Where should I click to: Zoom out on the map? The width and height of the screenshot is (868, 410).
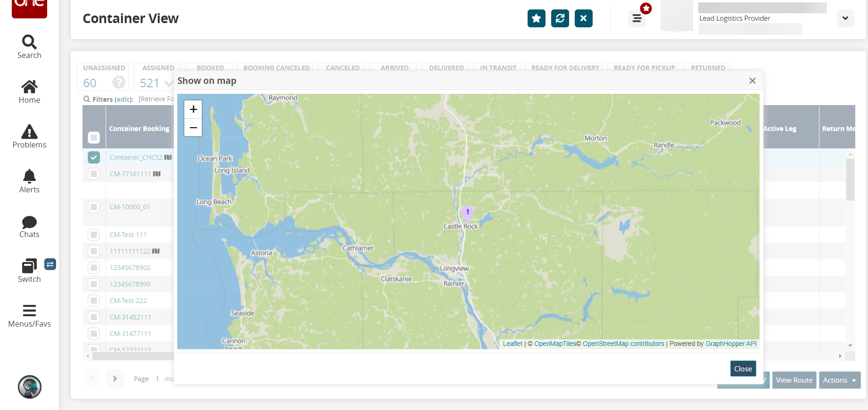tap(193, 127)
